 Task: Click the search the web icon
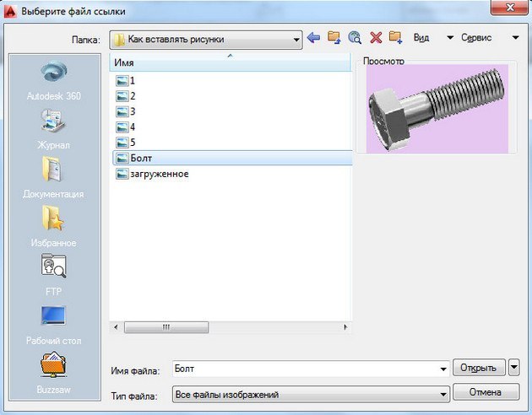[x=355, y=37]
